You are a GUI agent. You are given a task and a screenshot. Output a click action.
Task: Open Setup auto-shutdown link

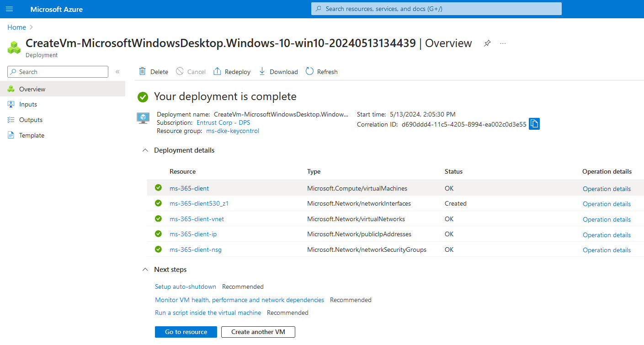(186, 287)
